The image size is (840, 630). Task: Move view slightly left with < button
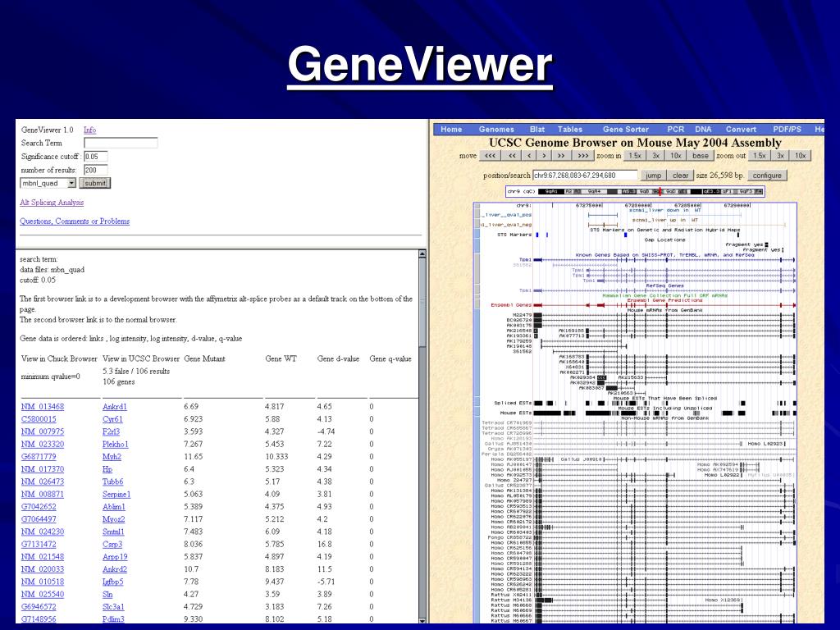(530, 155)
